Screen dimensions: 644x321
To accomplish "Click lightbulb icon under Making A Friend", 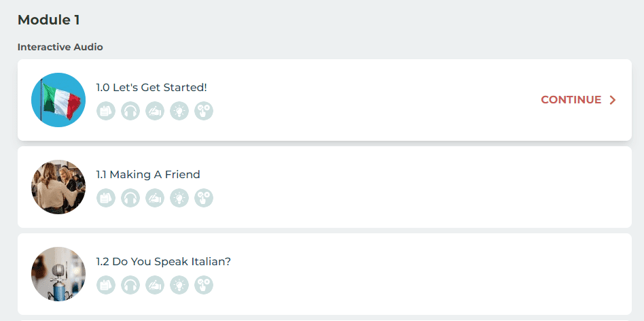I will pos(179,198).
